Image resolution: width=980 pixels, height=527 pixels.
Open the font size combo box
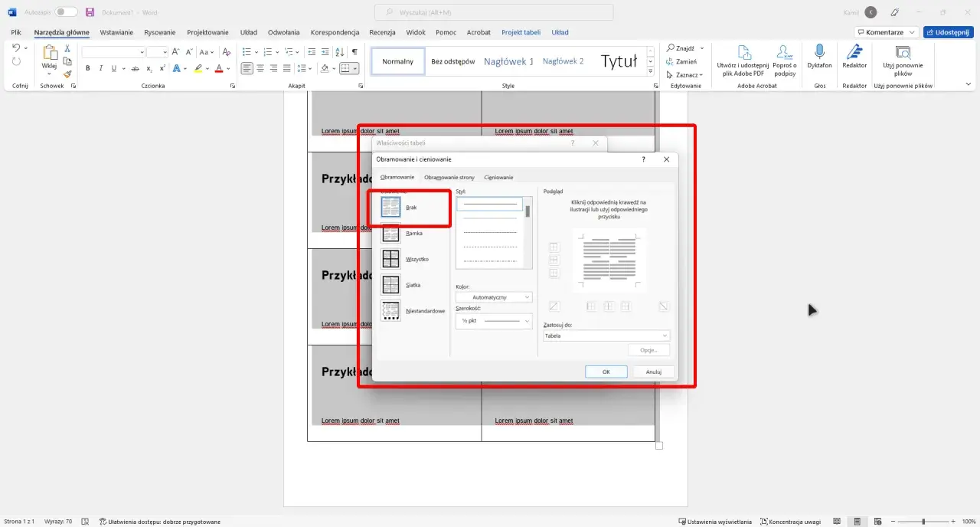(x=156, y=52)
